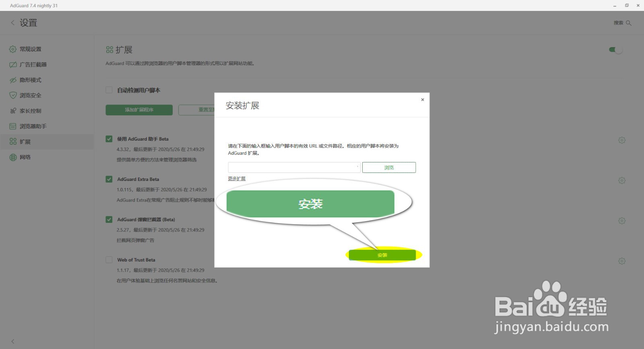Viewport: 644px width, 349px height.
Task: Close the 安装扩展 dialog
Action: click(423, 100)
